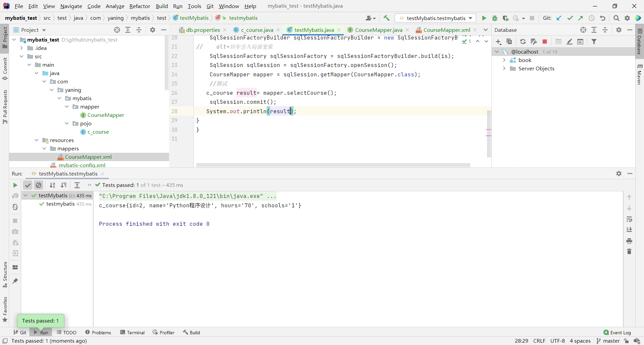Commit changes using Git checkmark icon

(x=570, y=18)
